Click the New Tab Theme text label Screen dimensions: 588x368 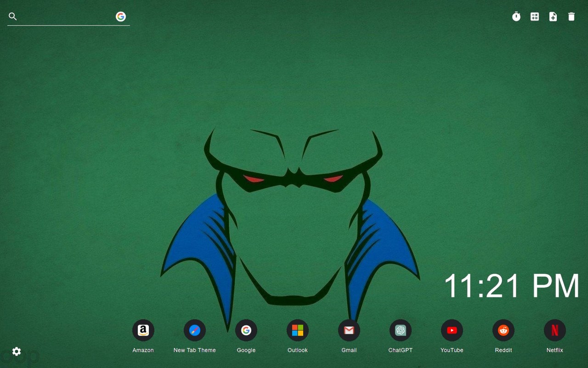pyautogui.click(x=195, y=350)
